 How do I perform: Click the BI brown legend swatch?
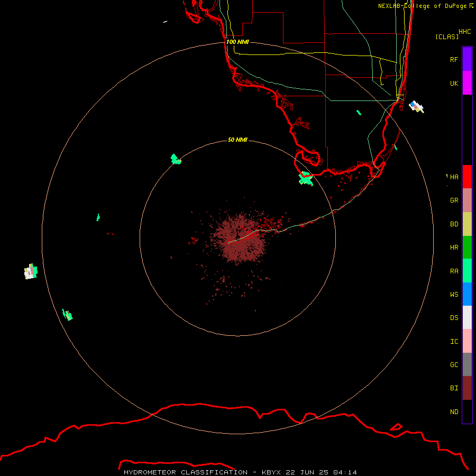click(x=467, y=388)
